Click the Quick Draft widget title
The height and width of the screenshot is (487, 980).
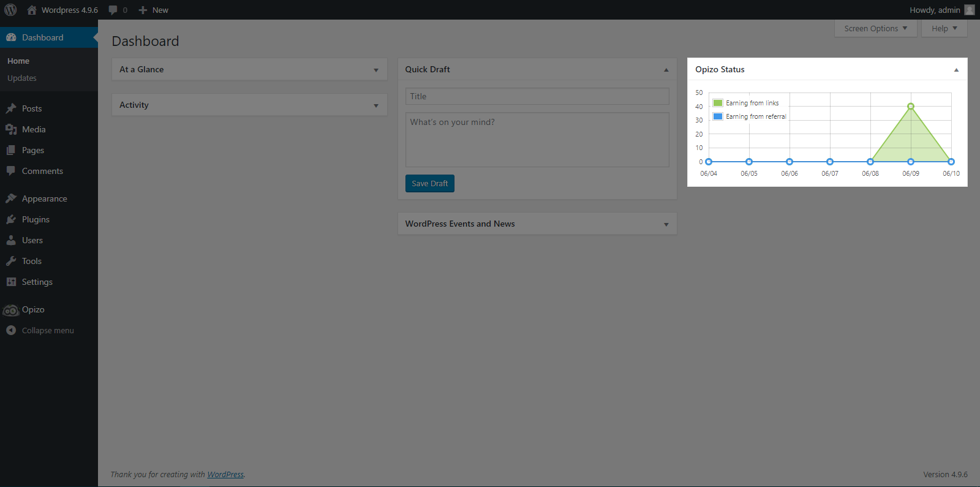[x=428, y=69]
